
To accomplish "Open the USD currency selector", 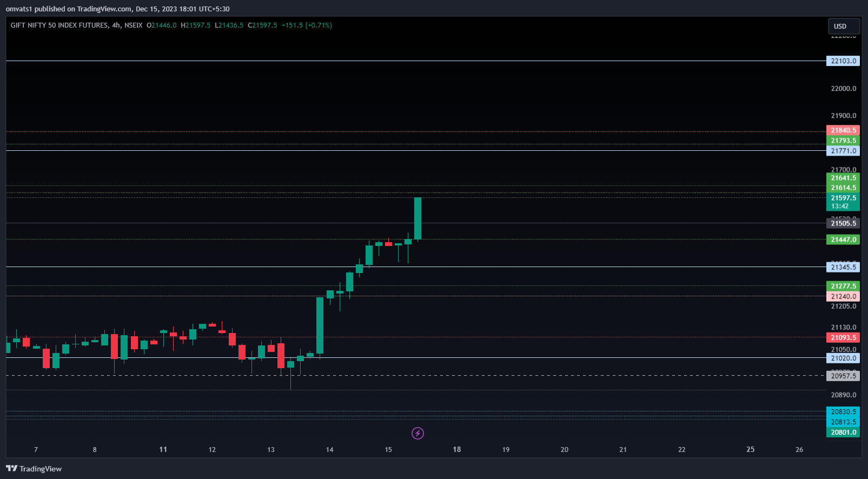I will pos(844,26).
